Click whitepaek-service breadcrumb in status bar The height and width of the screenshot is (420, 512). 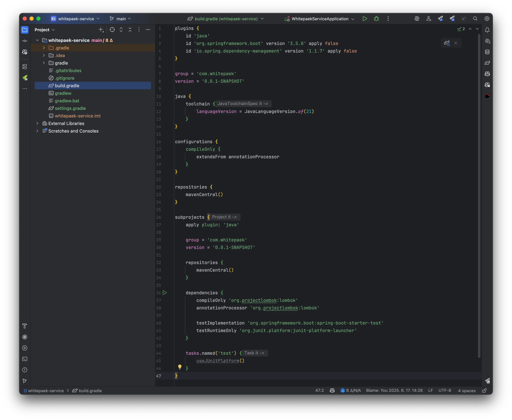tap(44, 390)
